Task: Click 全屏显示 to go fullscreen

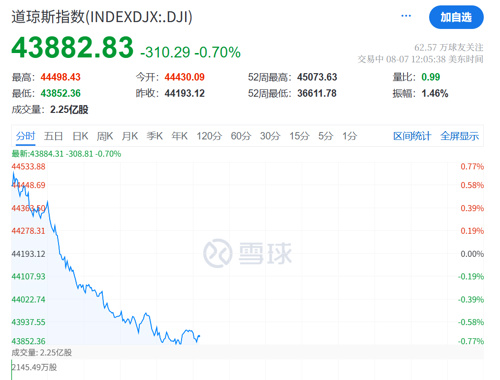Action: pyautogui.click(x=459, y=136)
